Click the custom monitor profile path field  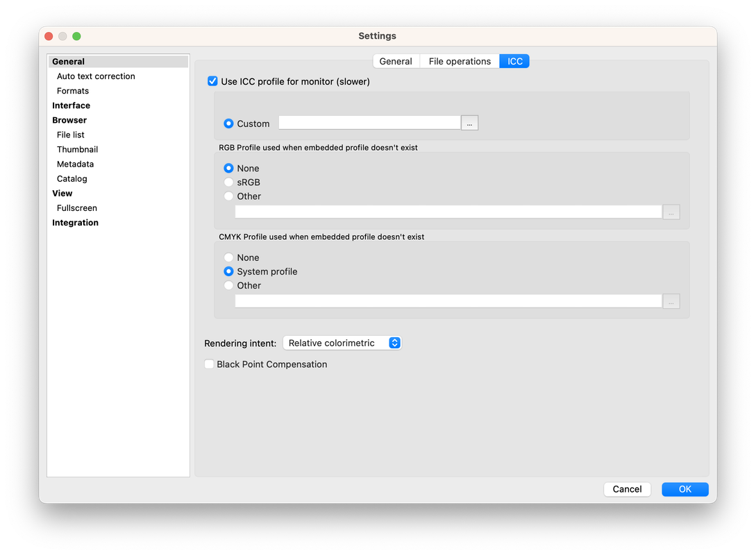tap(369, 123)
